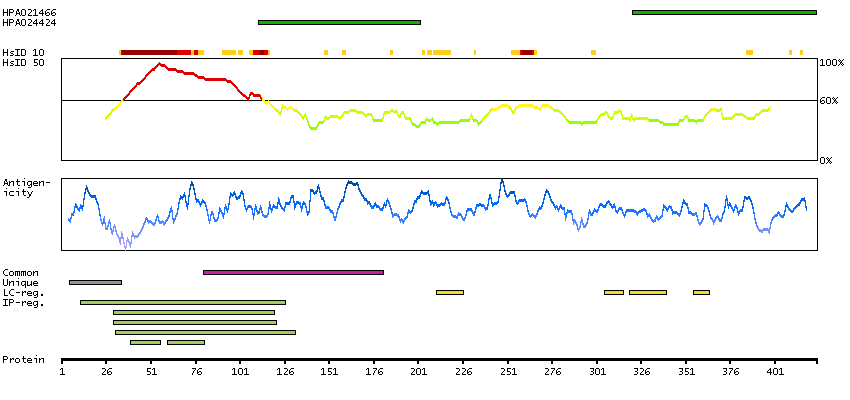Click the topmost olive IP-reg. bar
The height and width of the screenshot is (400, 850).
tap(183, 302)
